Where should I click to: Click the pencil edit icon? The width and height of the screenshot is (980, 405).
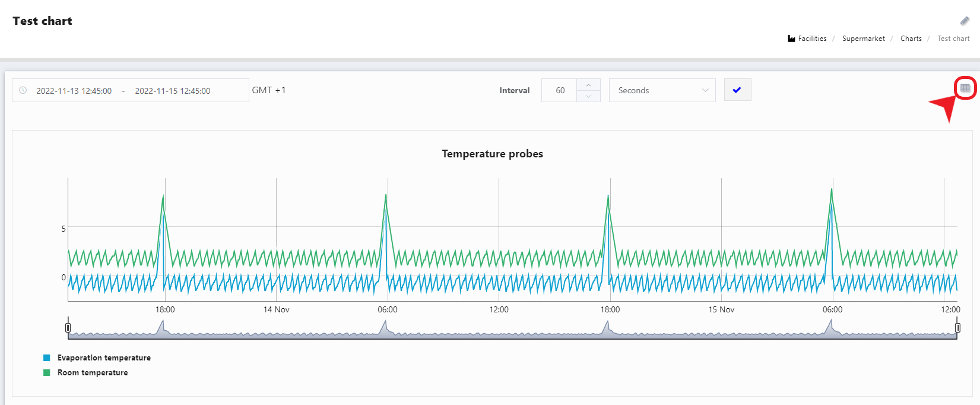tap(965, 21)
